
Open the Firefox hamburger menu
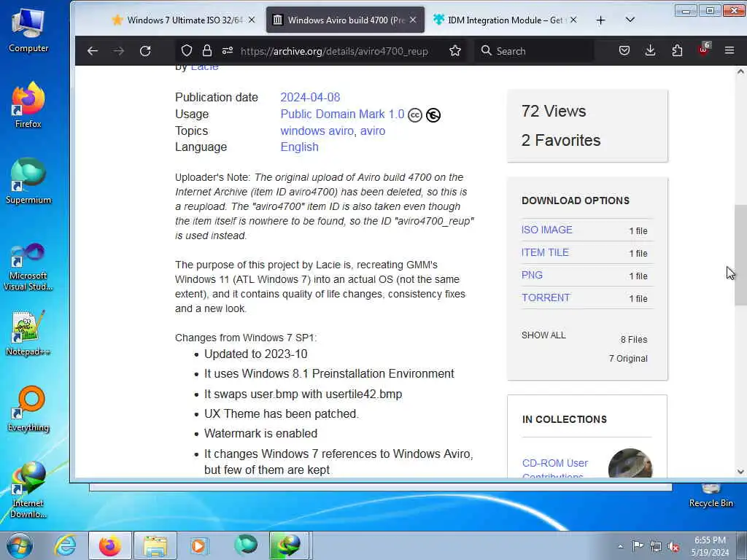point(729,50)
